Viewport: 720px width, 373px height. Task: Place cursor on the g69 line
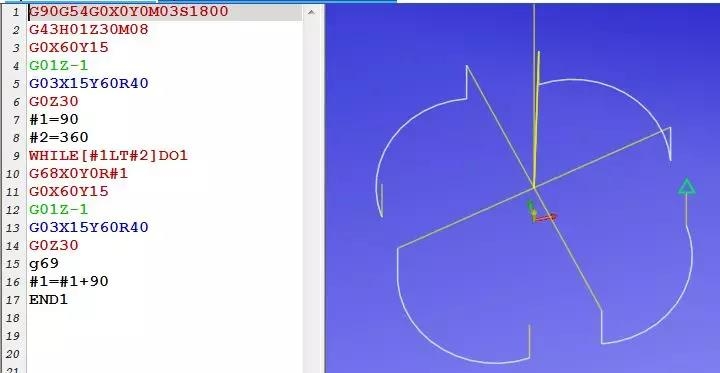44,264
